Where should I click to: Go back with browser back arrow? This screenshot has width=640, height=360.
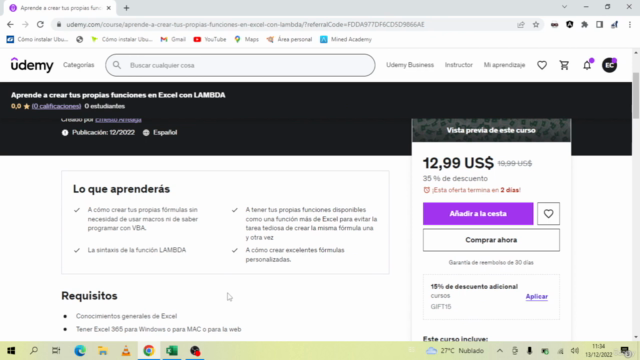click(x=10, y=24)
